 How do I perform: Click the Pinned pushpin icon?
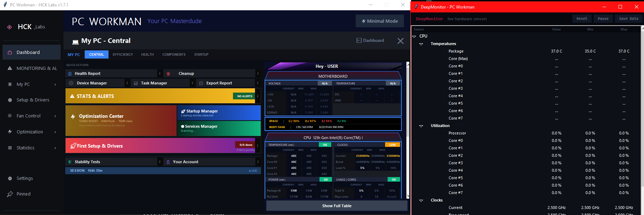(10, 194)
